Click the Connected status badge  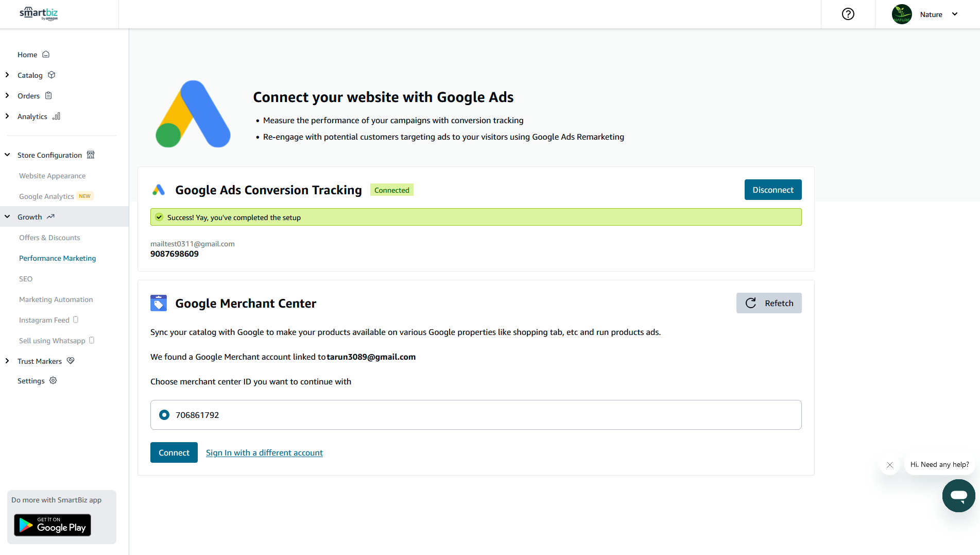pos(392,190)
